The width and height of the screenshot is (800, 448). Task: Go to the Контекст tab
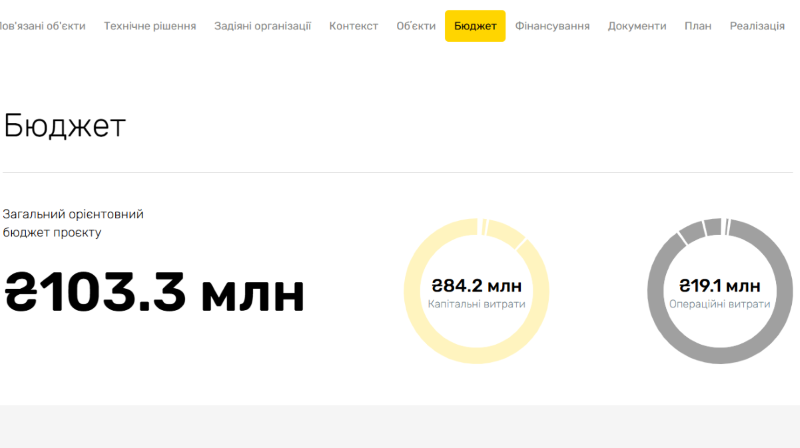pos(353,26)
